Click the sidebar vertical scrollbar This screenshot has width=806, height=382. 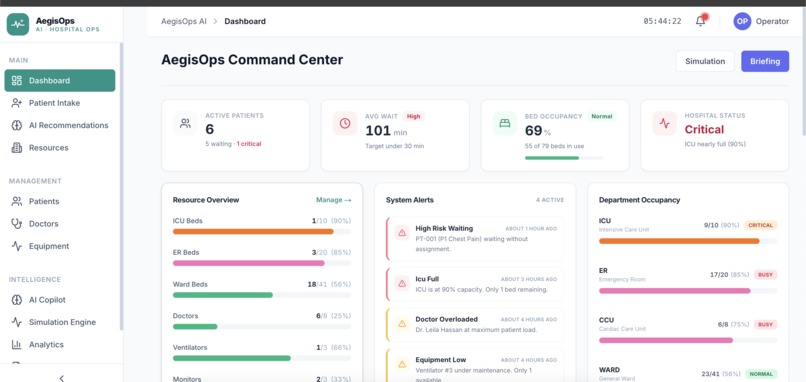point(121,186)
